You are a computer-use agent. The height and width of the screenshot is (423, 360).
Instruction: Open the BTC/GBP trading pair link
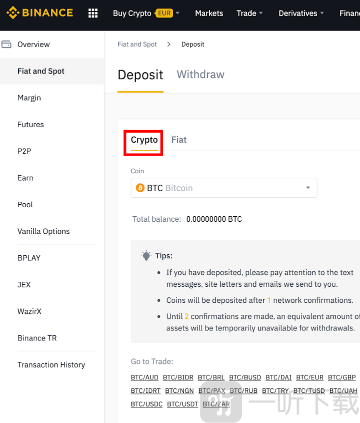pyautogui.click(x=342, y=378)
